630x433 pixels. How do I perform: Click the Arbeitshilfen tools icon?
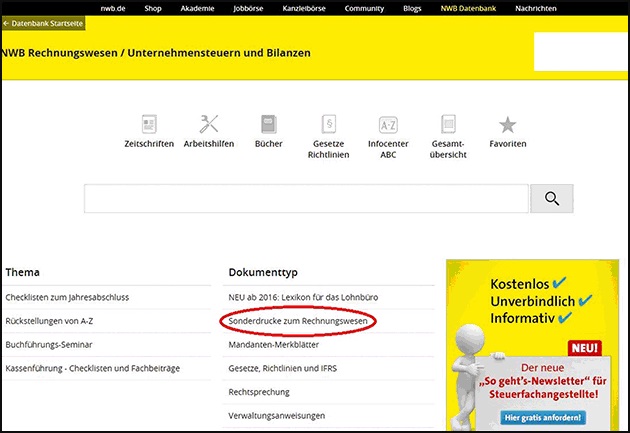pos(209,125)
